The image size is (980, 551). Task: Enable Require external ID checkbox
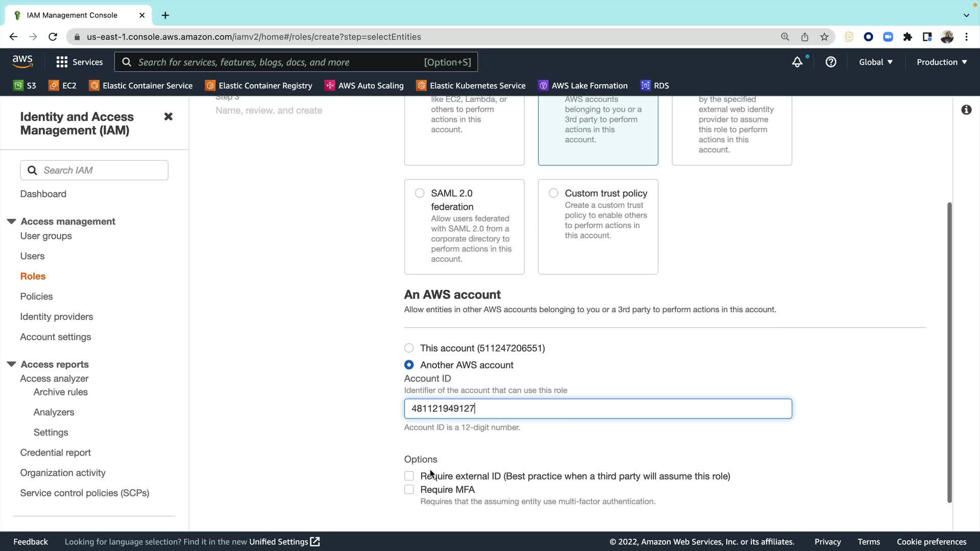pyautogui.click(x=409, y=476)
